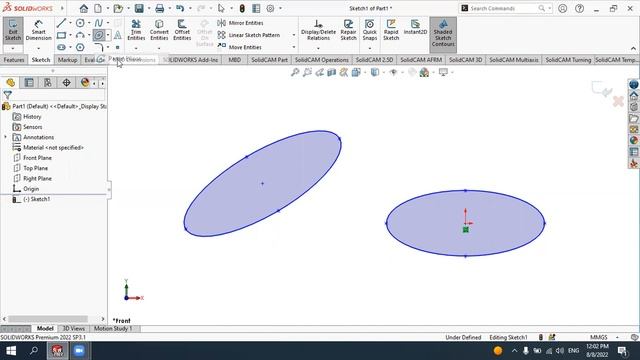
Task: Open the Zoom app in taskbar
Action: click(x=79, y=351)
